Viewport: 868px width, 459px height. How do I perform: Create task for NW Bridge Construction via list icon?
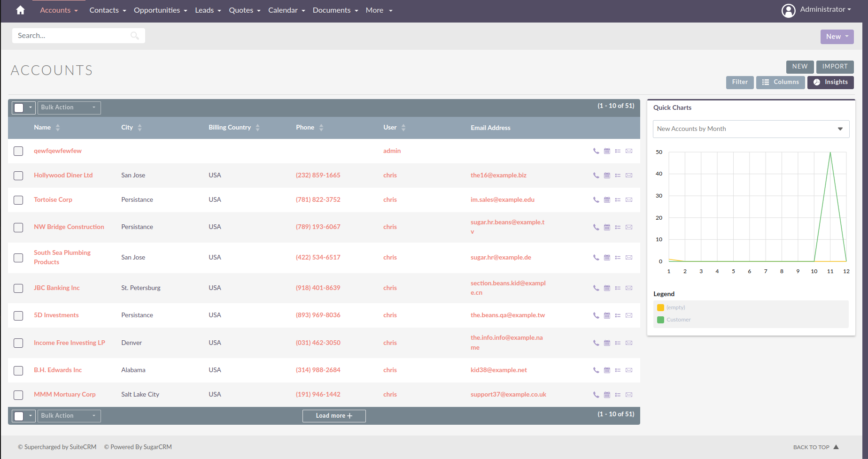(x=618, y=227)
